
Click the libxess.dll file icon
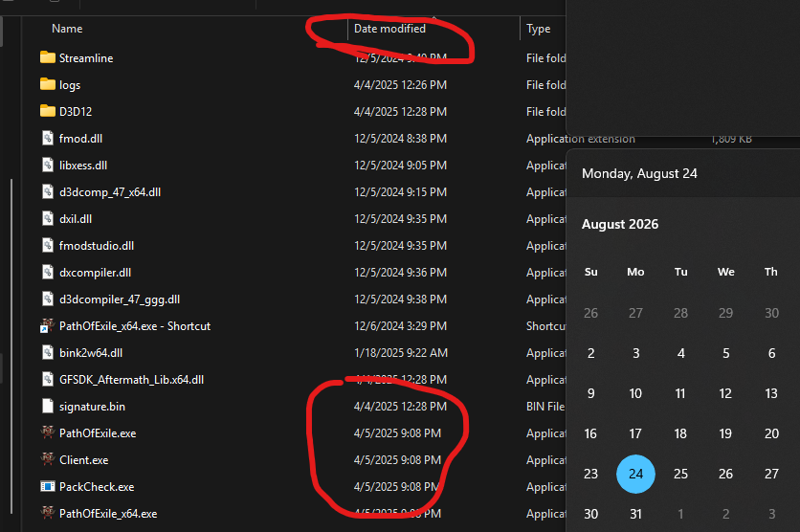(48, 165)
